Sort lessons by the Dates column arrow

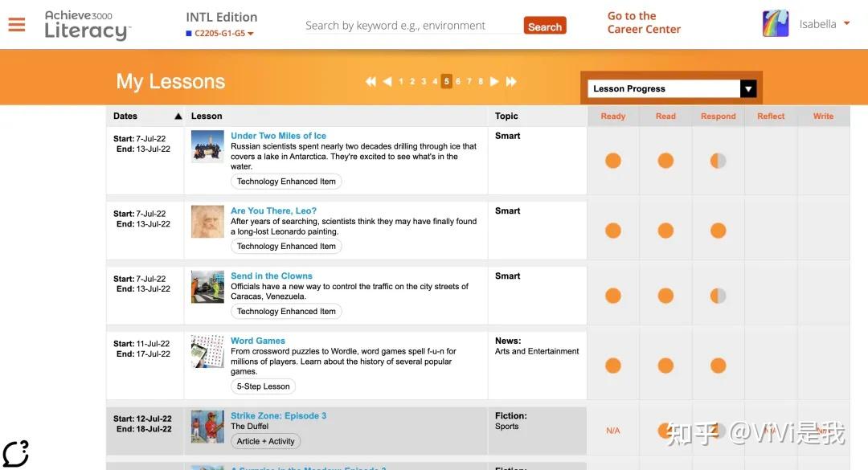178,116
